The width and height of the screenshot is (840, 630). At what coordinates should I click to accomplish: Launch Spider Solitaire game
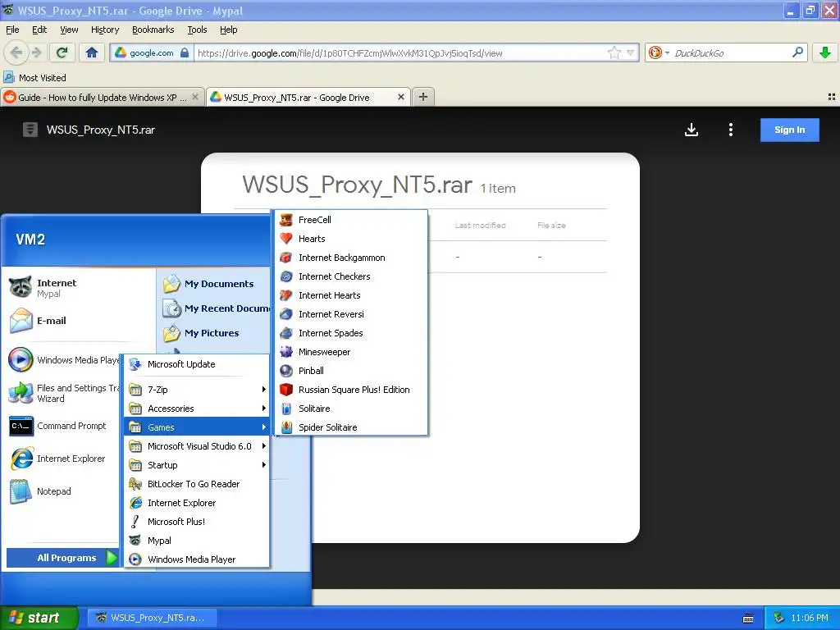351,427
